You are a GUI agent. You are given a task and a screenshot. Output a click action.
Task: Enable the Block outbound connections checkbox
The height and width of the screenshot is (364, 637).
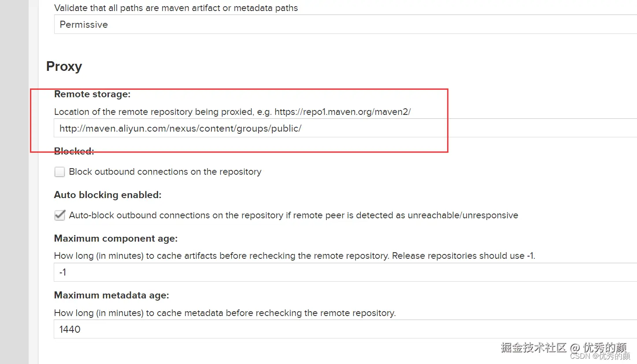[59, 172]
